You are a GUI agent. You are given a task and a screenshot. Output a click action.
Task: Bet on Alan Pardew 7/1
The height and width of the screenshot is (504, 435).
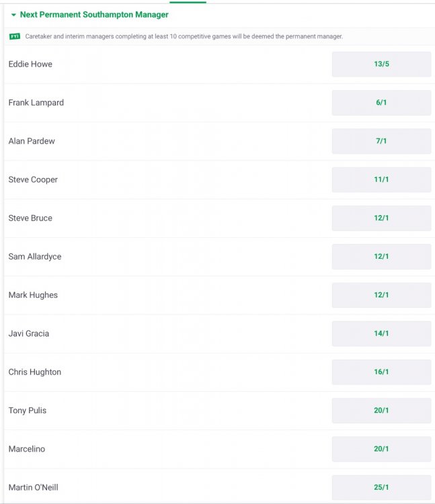click(381, 141)
